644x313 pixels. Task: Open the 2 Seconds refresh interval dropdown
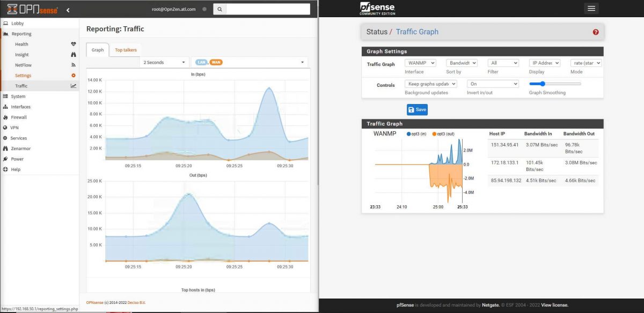[164, 62]
